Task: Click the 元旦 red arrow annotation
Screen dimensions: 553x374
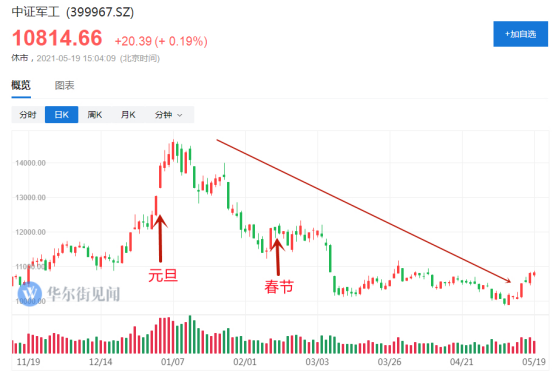Action: coord(160,238)
